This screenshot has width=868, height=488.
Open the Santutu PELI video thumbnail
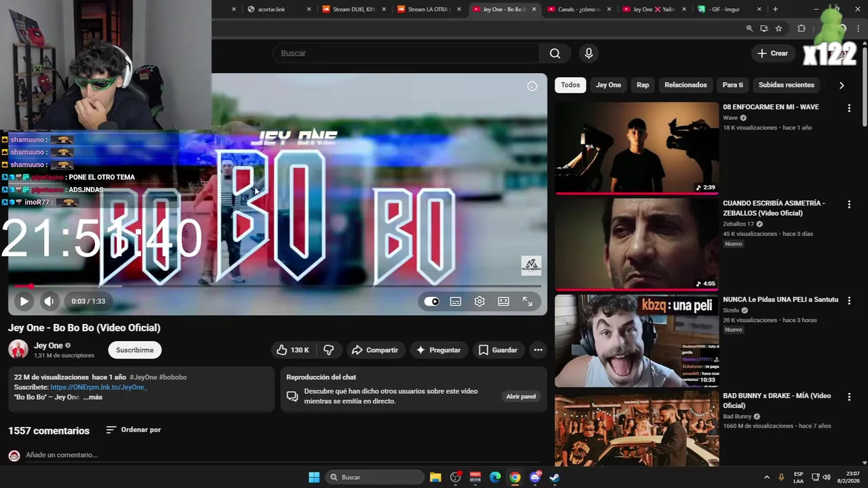[x=637, y=340]
